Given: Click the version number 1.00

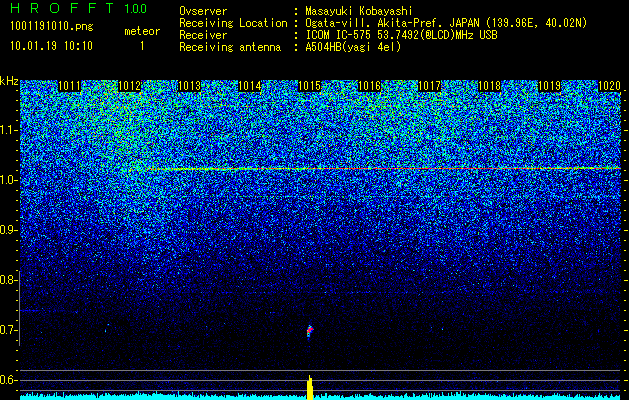Looking at the screenshot, I should coord(136,8).
